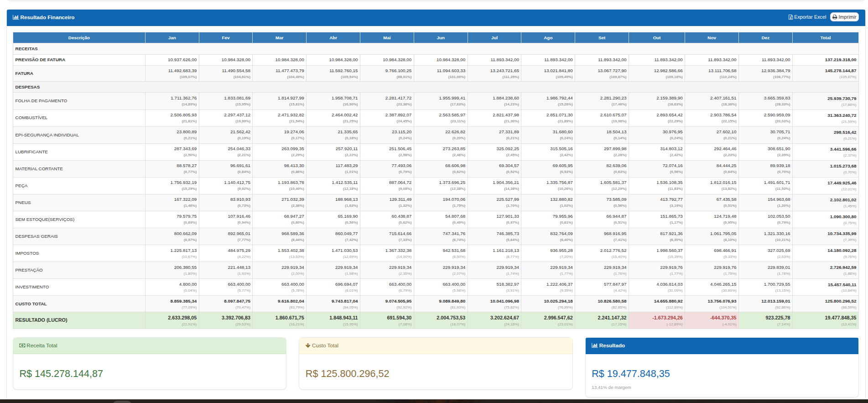Click the DESPESAS section row label
868x403 pixels.
point(27,87)
